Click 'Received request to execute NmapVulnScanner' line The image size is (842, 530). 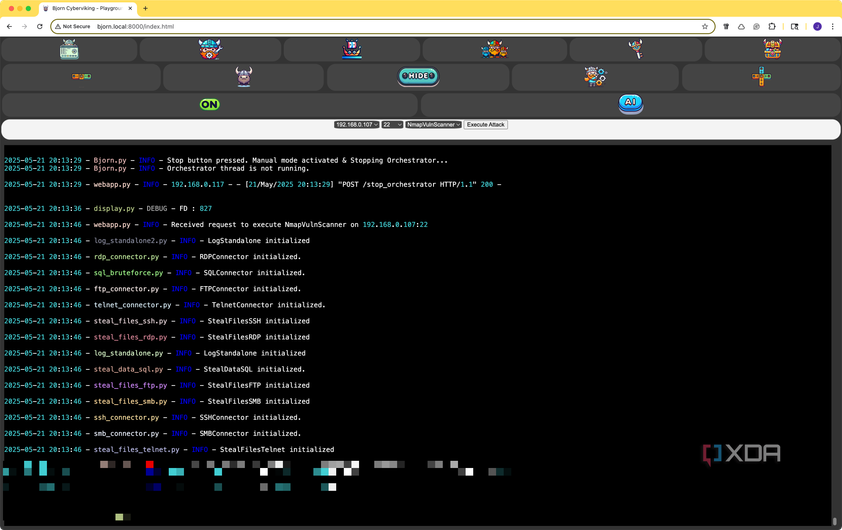(216, 224)
